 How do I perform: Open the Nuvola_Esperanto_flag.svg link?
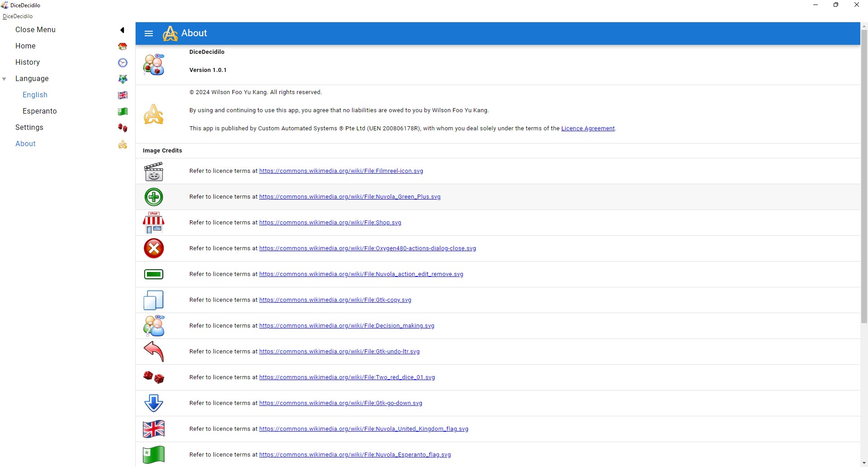pyautogui.click(x=355, y=455)
